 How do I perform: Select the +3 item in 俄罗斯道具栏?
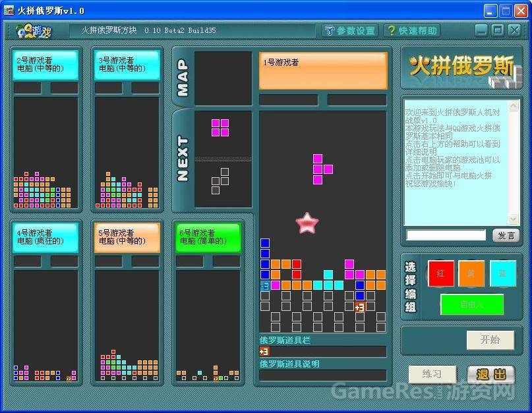pyautogui.click(x=264, y=352)
